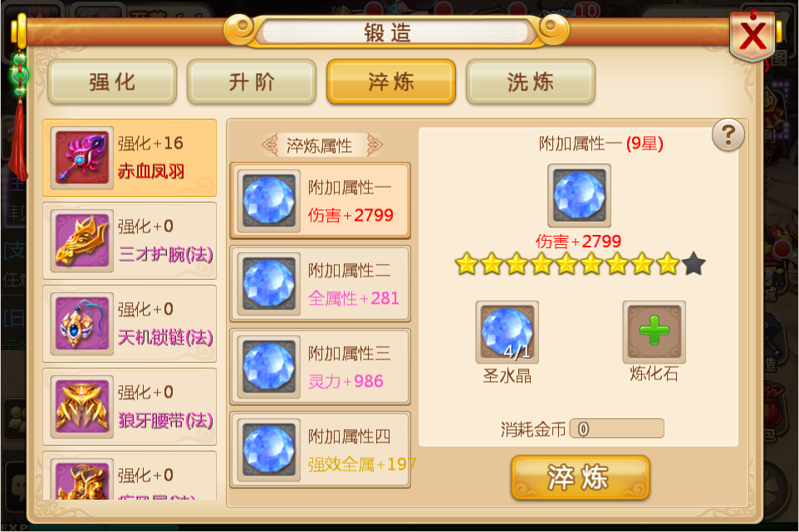
Task: Close the 锻造 window with red X
Action: (753, 36)
